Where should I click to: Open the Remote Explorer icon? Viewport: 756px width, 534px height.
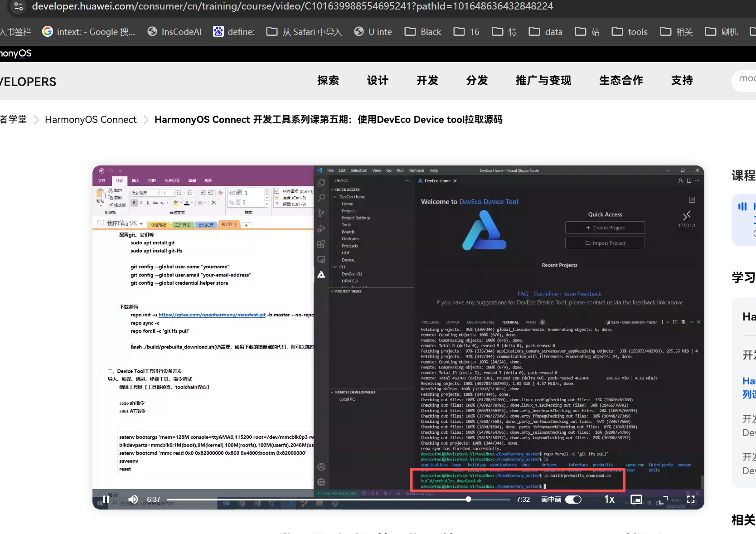321,259
